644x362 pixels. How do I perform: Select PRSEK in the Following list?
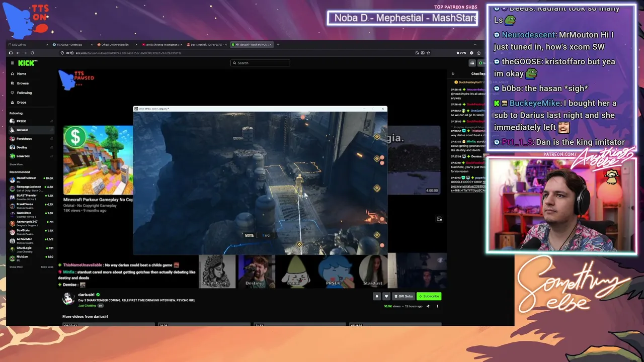coord(31,121)
